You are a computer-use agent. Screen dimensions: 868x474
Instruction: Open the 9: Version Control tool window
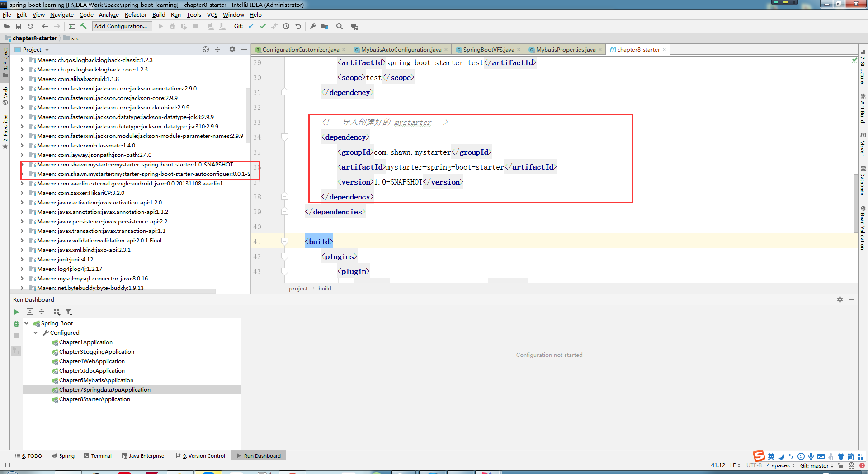tap(200, 456)
